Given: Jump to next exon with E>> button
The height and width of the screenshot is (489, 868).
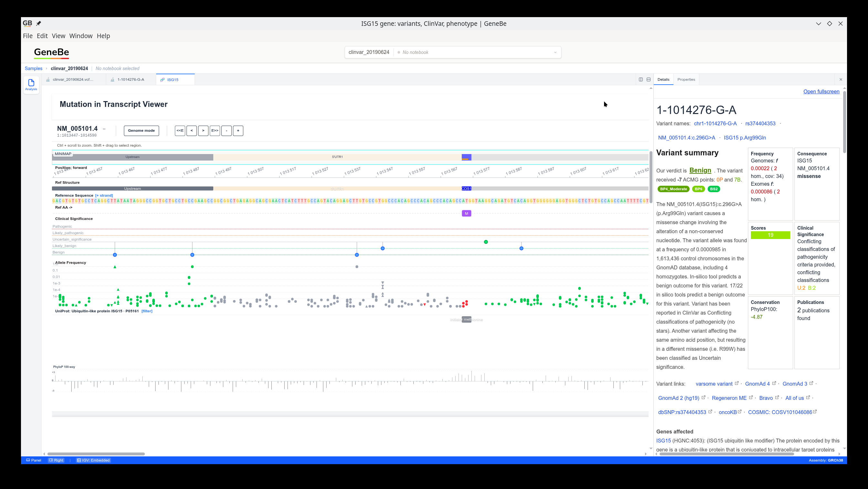Looking at the screenshot, I should [215, 130].
